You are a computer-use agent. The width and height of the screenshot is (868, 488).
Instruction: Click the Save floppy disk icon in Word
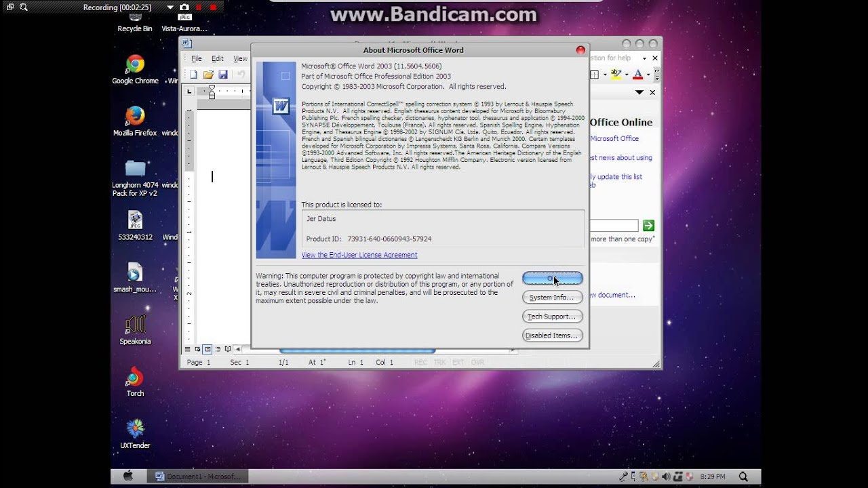pyautogui.click(x=223, y=75)
